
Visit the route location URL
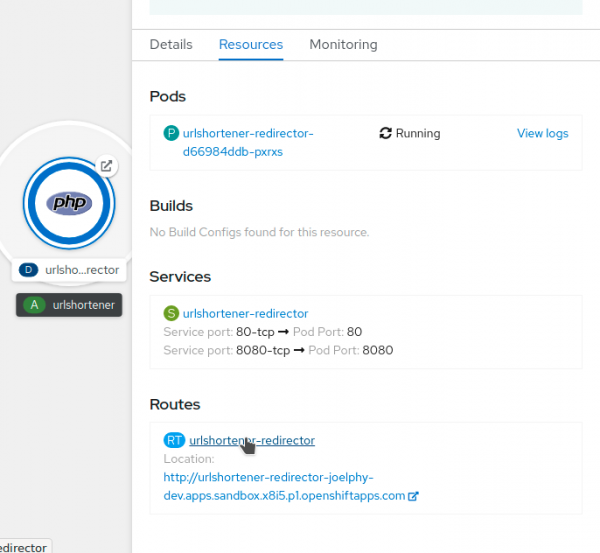(283, 487)
